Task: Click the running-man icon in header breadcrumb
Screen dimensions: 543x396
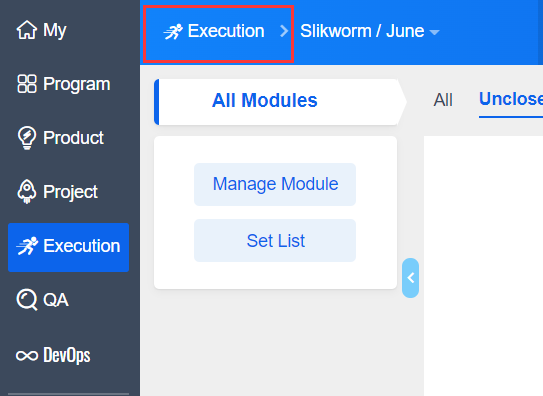Action: [173, 32]
